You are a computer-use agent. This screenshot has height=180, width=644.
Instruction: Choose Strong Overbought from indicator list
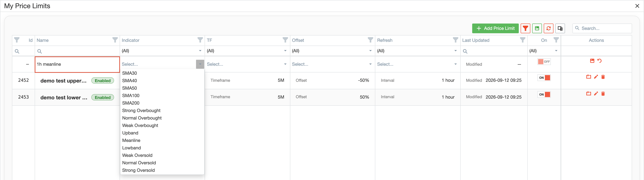tap(162, 111)
